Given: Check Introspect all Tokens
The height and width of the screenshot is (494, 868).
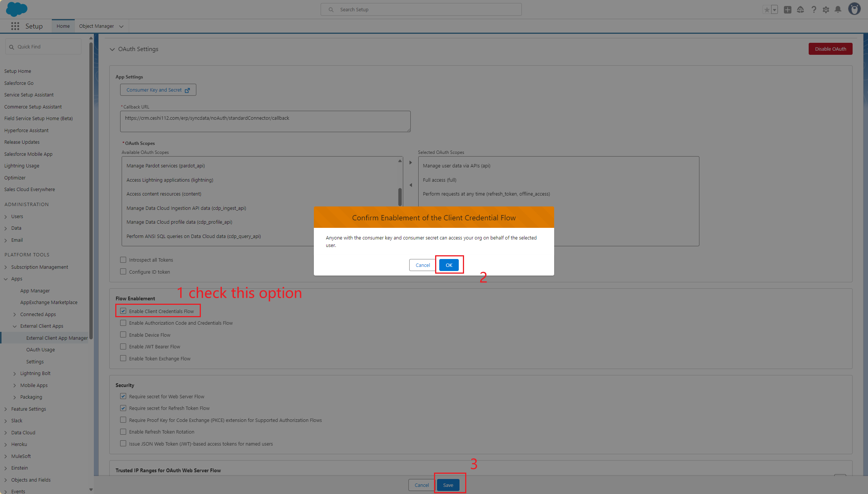Looking at the screenshot, I should [123, 260].
